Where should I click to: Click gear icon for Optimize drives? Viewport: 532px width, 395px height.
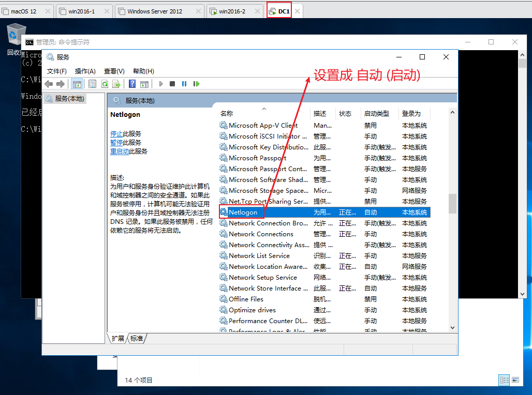coord(223,310)
